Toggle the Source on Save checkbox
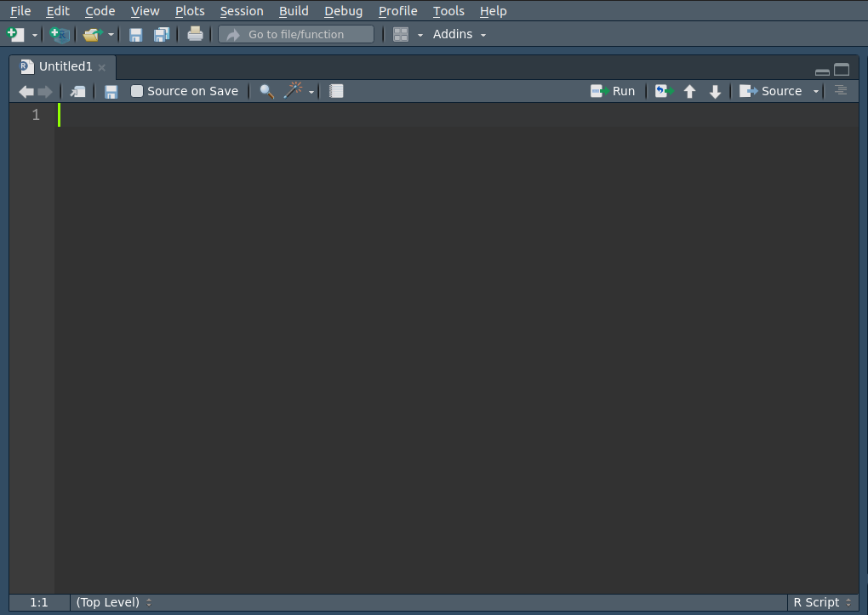The image size is (868, 615). click(137, 91)
